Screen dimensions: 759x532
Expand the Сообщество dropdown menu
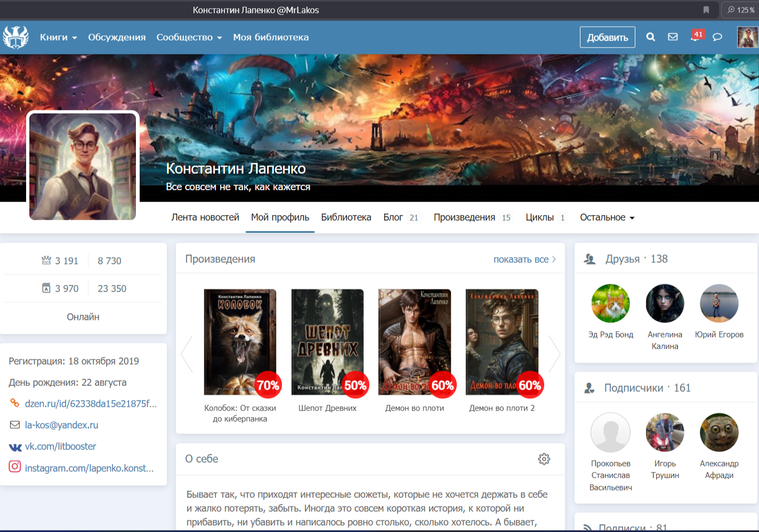tap(189, 37)
